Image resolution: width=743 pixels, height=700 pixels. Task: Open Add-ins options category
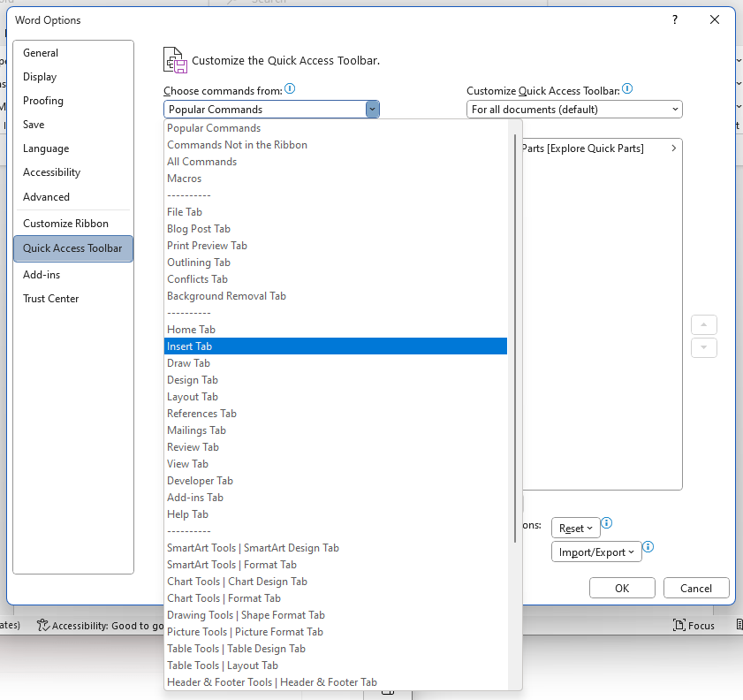(73, 275)
